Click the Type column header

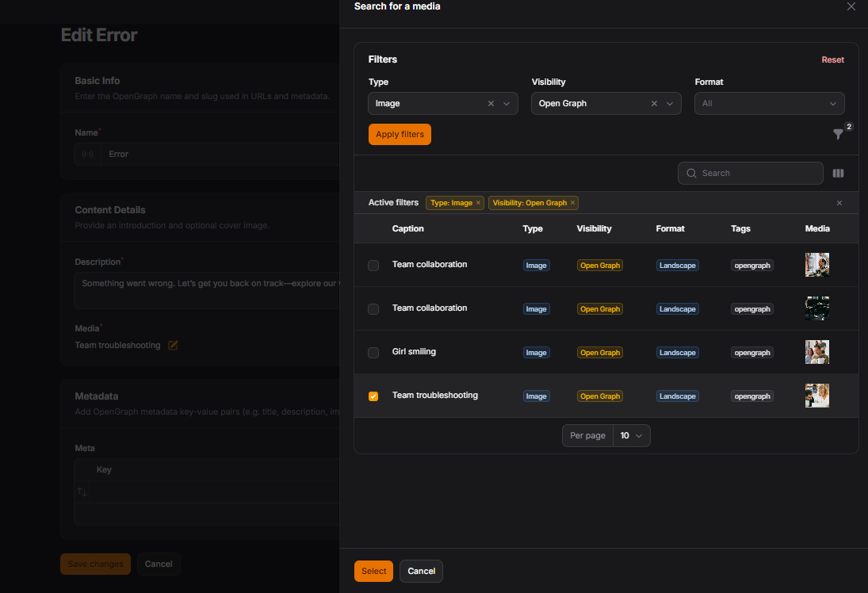tap(533, 228)
